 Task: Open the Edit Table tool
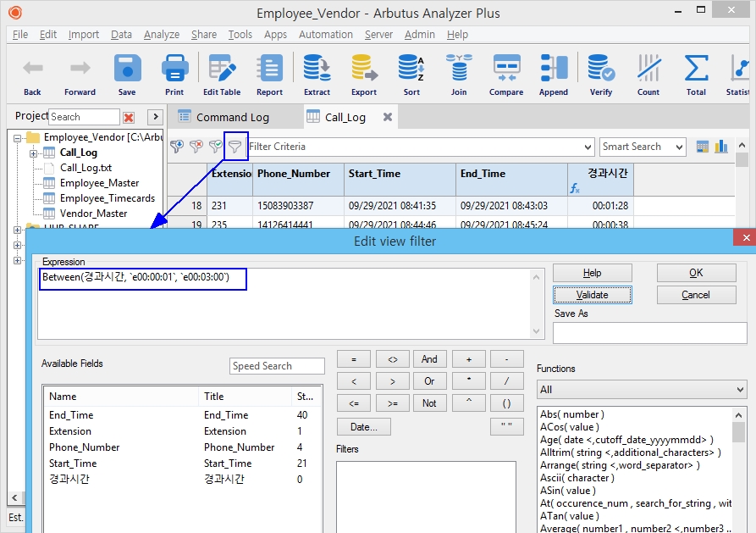pyautogui.click(x=222, y=75)
